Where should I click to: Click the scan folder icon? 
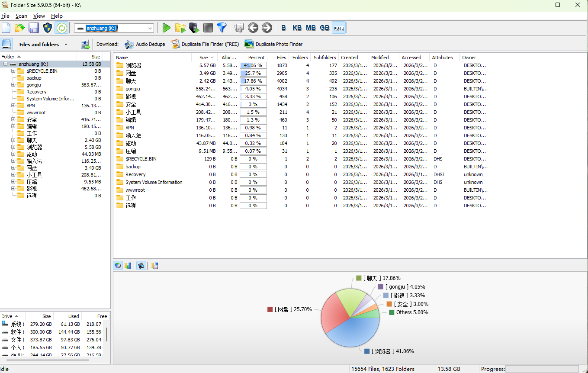180,28
